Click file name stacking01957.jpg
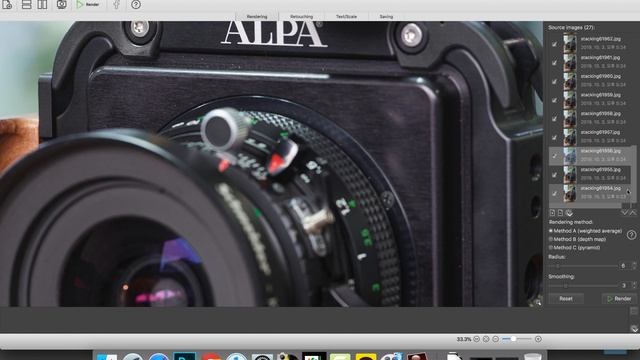 [600, 133]
